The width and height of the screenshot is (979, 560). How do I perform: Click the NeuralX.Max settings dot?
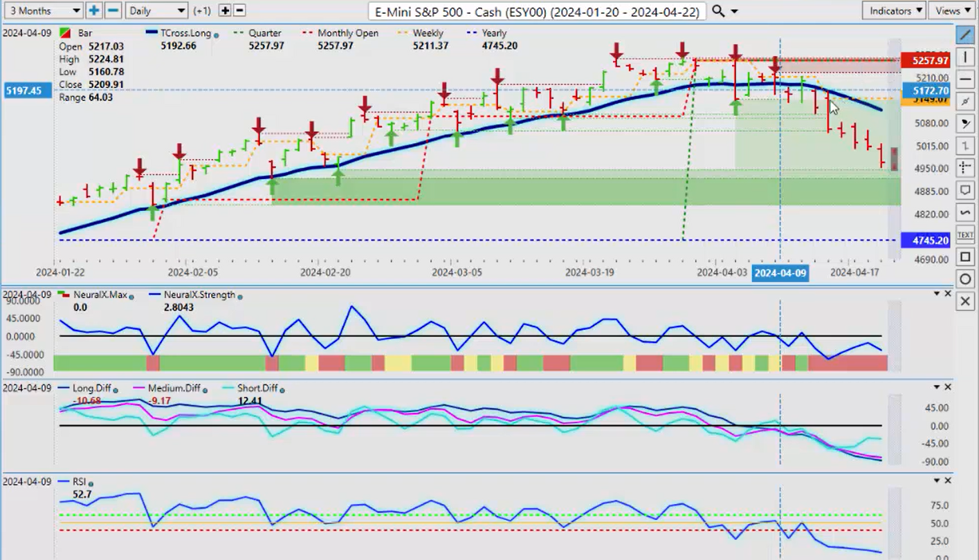131,296
